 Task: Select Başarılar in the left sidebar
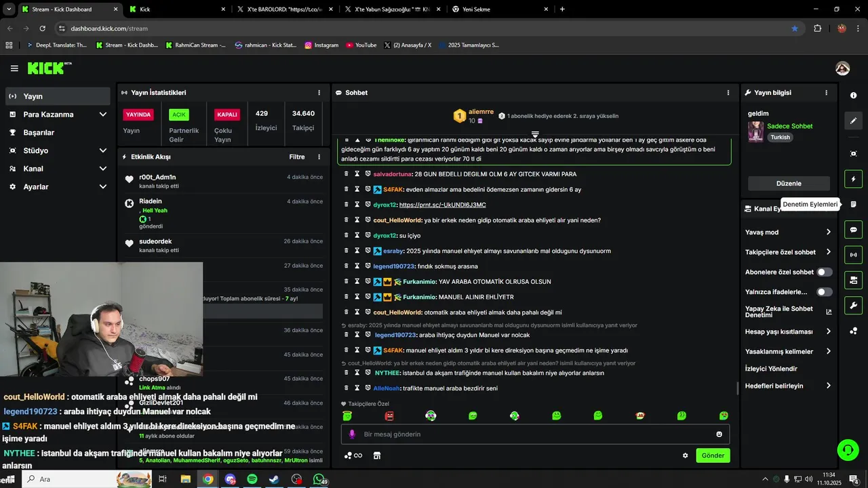(x=58, y=132)
